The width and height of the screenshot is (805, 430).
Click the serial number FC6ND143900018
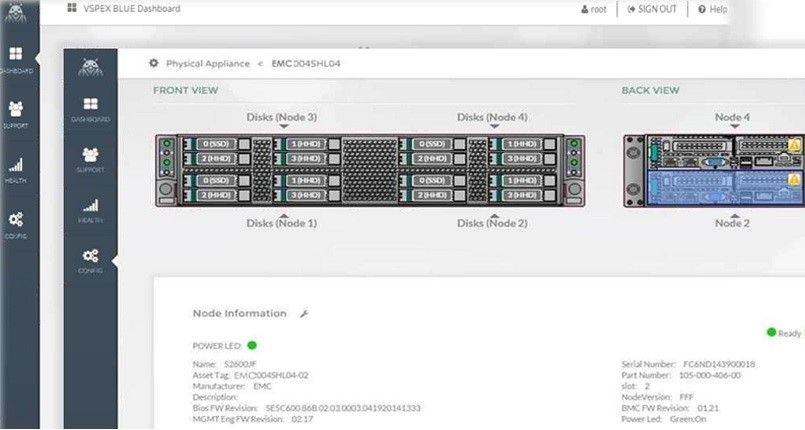(719, 364)
